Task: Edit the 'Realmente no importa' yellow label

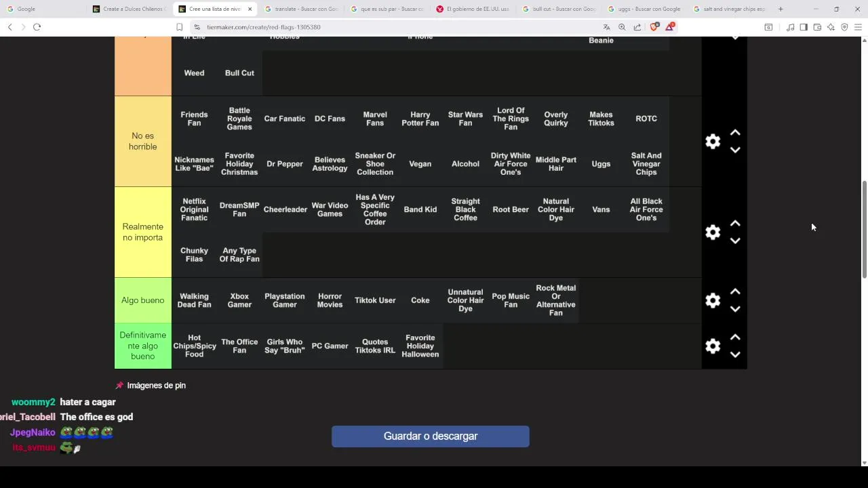Action: [143, 232]
